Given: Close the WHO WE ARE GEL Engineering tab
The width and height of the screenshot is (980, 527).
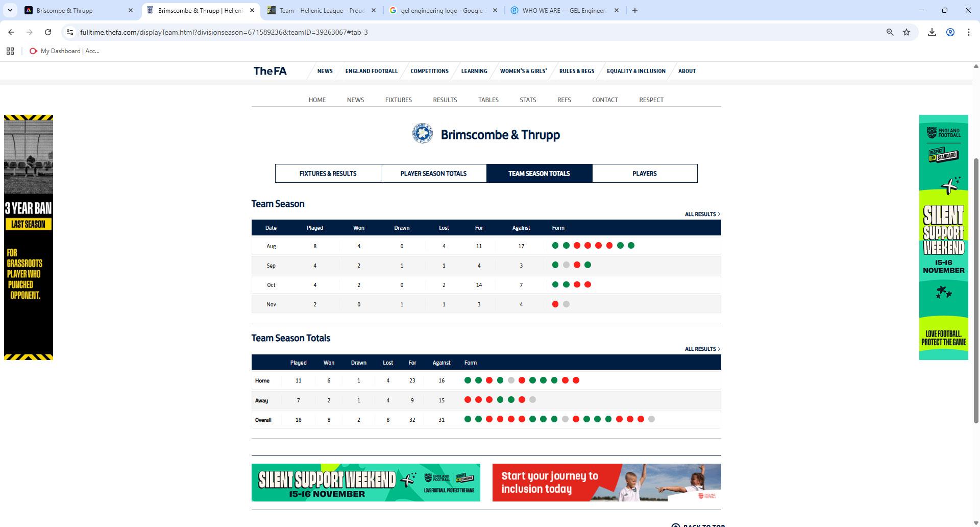Looking at the screenshot, I should [x=616, y=10].
